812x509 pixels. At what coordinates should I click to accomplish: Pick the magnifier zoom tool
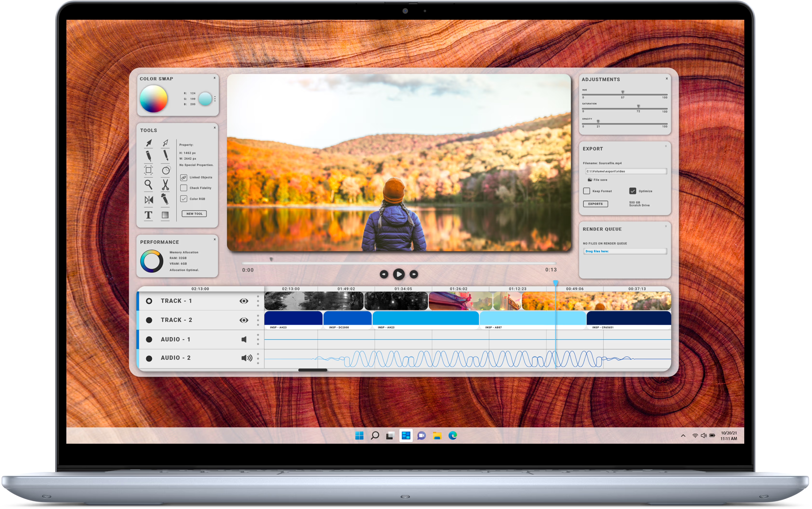tap(148, 185)
